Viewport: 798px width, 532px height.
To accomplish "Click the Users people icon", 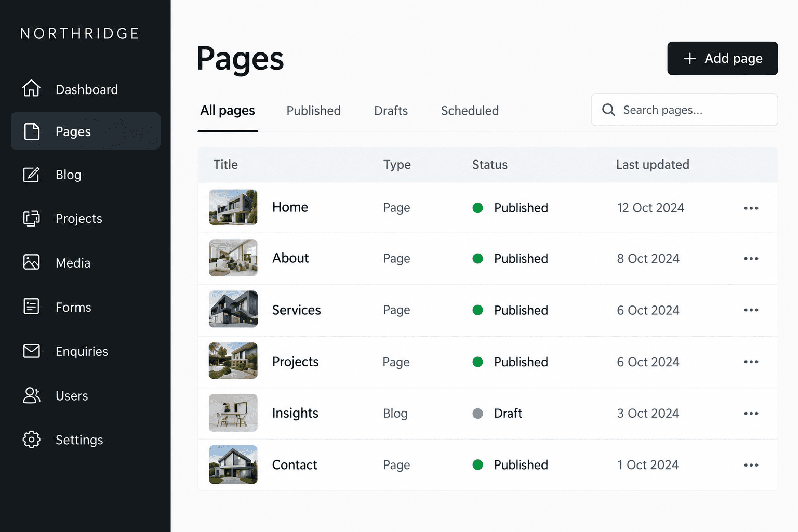I will [31, 395].
